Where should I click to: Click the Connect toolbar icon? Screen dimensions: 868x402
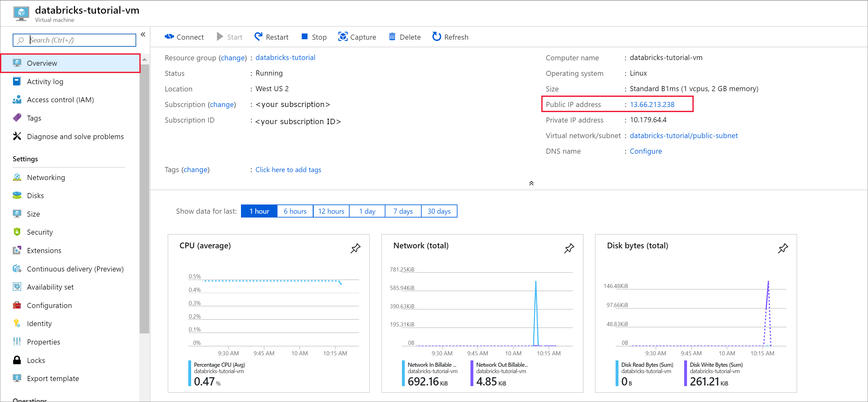[169, 37]
